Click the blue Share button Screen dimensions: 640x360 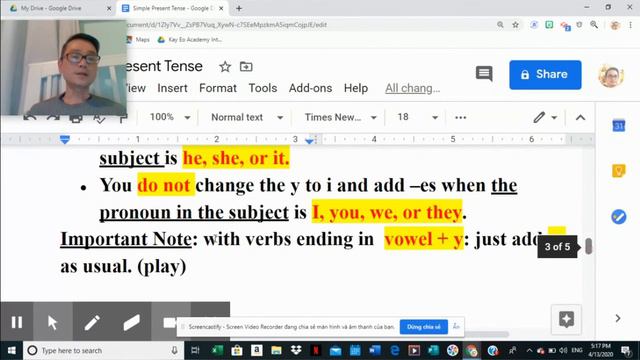coord(545,75)
